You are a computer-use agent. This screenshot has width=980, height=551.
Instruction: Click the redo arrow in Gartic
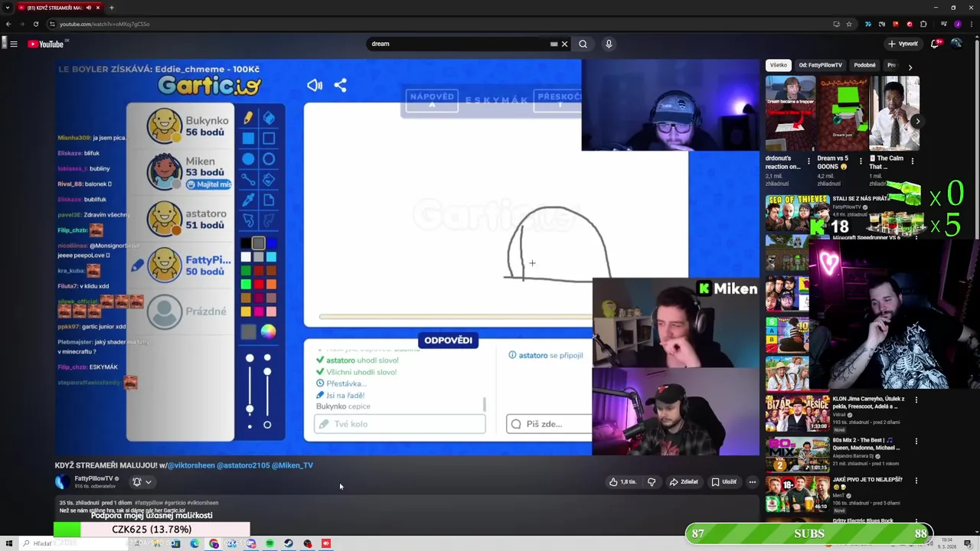[x=269, y=220]
